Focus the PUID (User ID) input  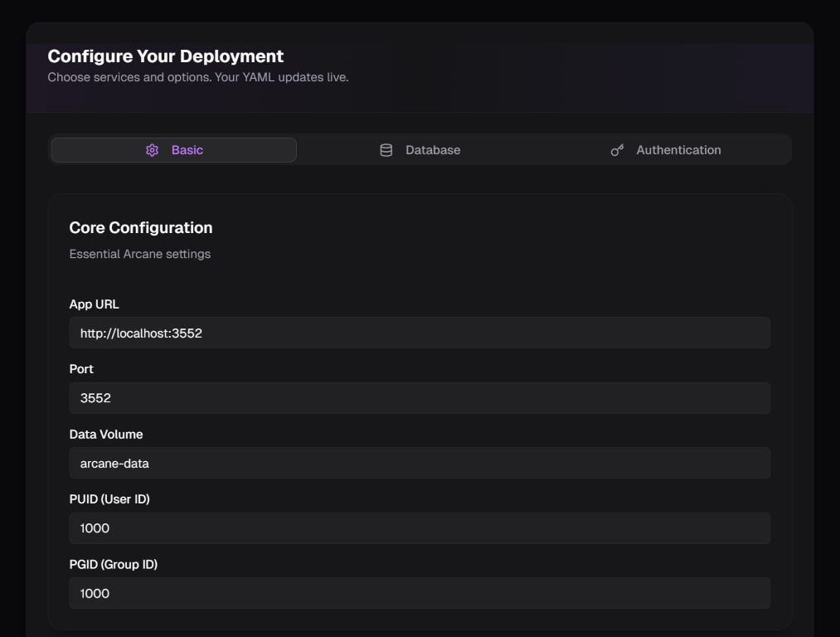tap(420, 528)
